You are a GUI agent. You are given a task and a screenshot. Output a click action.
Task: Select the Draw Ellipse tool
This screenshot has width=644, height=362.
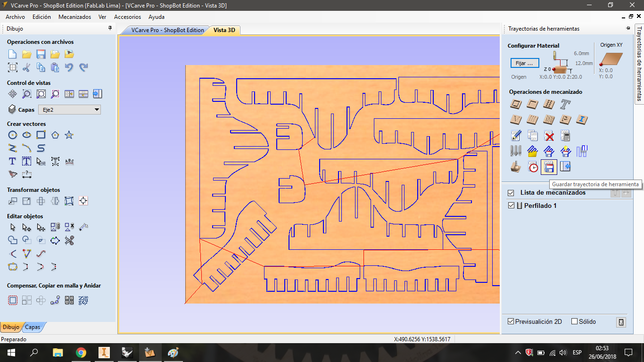coord(27,135)
